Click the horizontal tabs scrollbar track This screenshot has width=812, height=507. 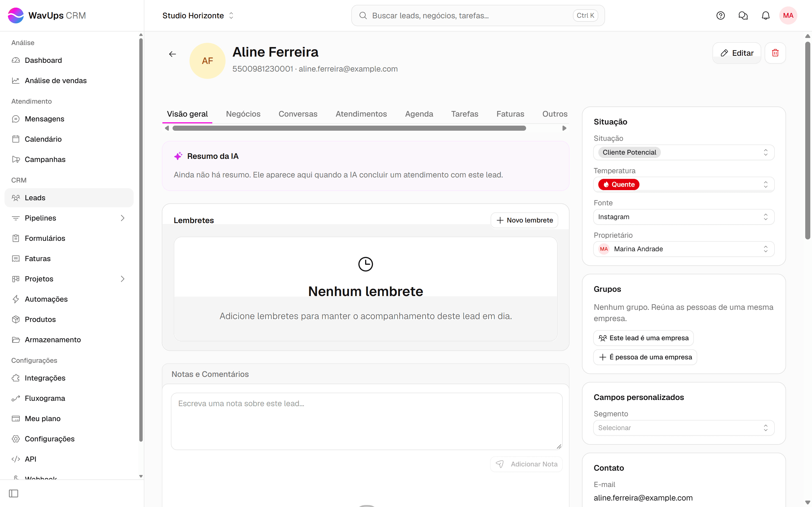[365, 128]
